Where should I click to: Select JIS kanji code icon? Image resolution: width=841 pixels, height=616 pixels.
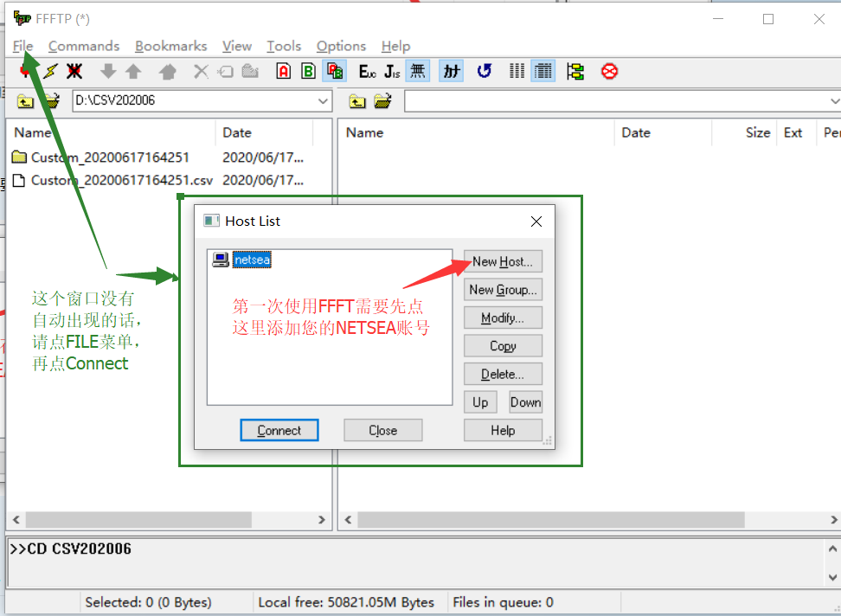[392, 71]
